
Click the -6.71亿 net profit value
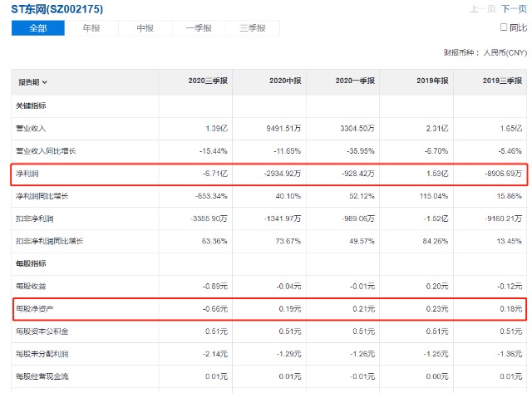(x=215, y=174)
